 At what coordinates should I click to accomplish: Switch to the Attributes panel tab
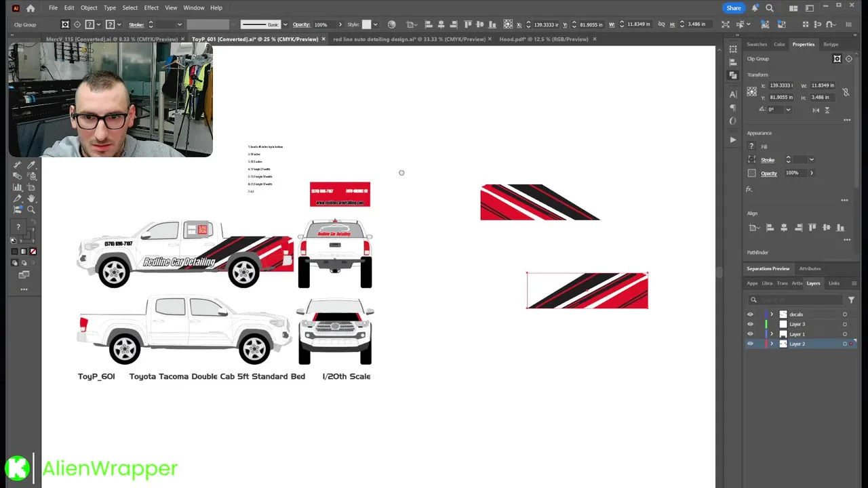tap(810, 268)
